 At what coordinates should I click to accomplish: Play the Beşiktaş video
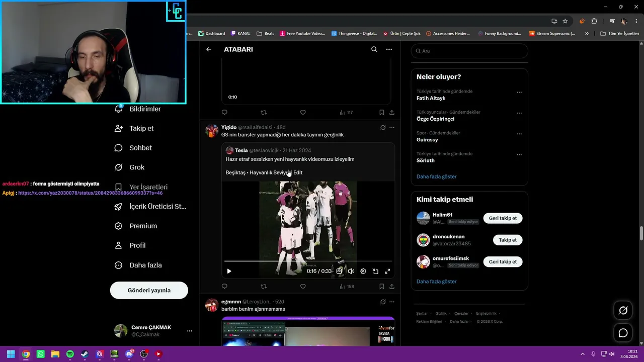coord(229,271)
